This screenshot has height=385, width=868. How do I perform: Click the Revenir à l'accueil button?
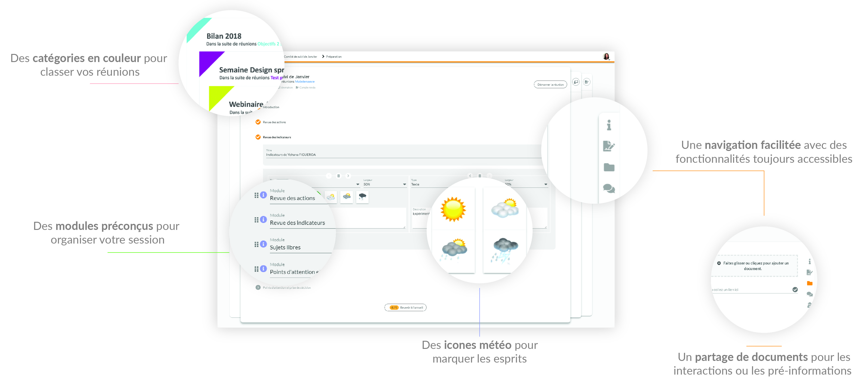[405, 307]
